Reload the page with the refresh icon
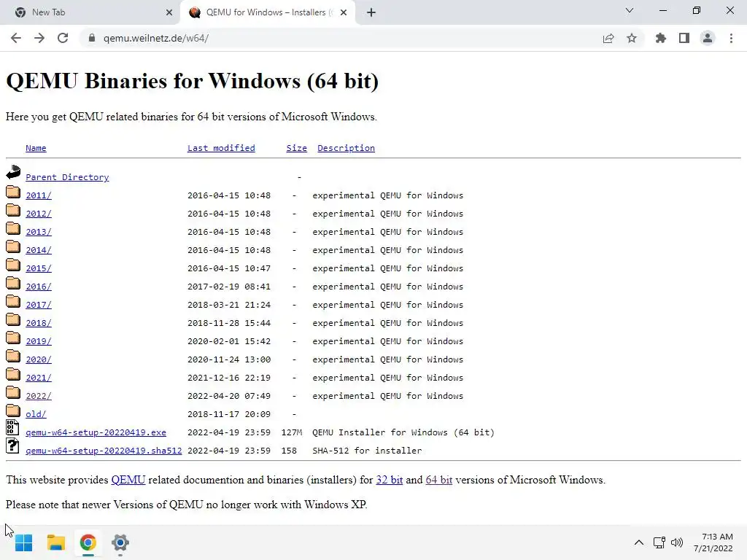747x560 pixels. [x=63, y=38]
